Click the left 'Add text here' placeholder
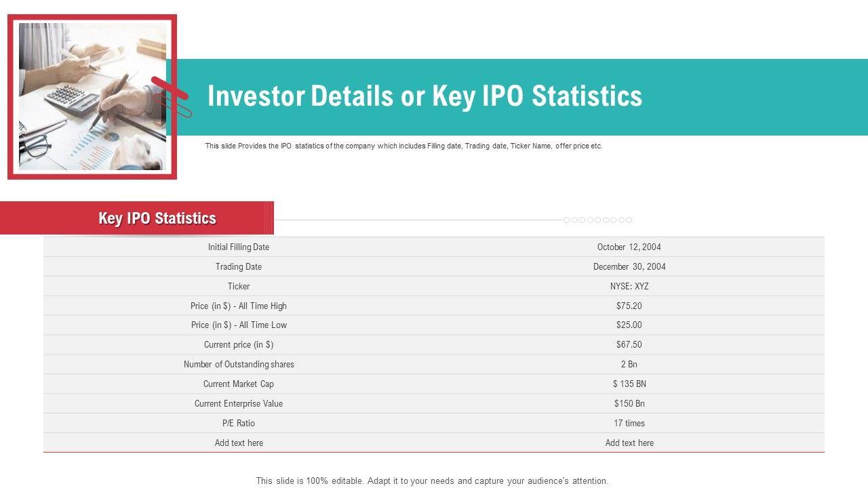 tap(239, 443)
